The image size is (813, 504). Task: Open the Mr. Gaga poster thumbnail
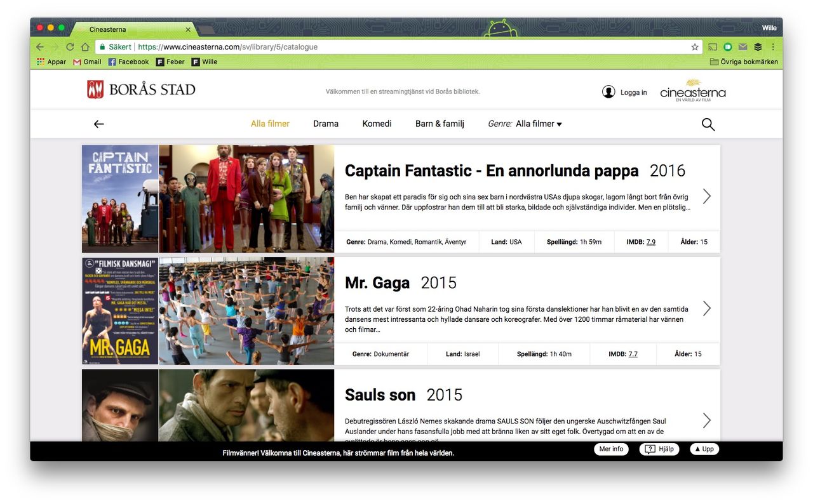tap(120, 310)
